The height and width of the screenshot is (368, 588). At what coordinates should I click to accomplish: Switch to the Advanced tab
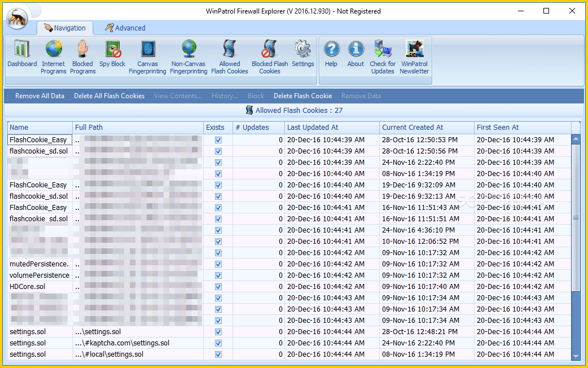[x=125, y=28]
